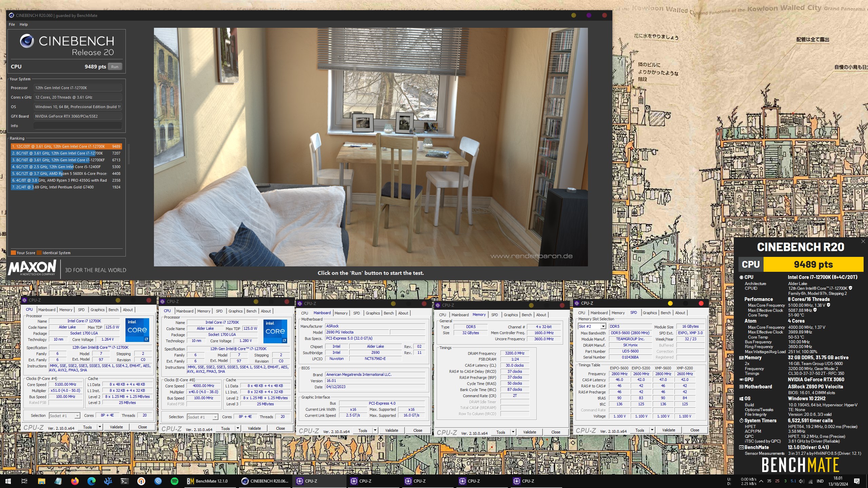Click the '9489 pts' yellow score in BenchMate
868x488 pixels.
click(813, 264)
